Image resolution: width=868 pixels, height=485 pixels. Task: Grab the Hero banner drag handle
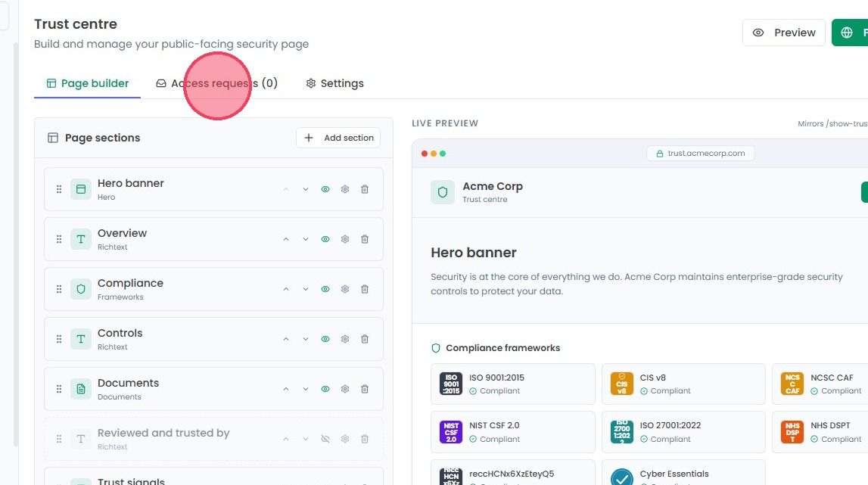pyautogui.click(x=59, y=189)
